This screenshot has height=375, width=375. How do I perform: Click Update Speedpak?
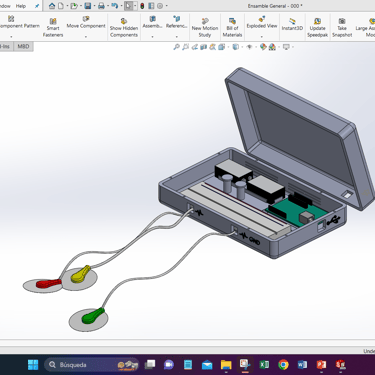317,28
